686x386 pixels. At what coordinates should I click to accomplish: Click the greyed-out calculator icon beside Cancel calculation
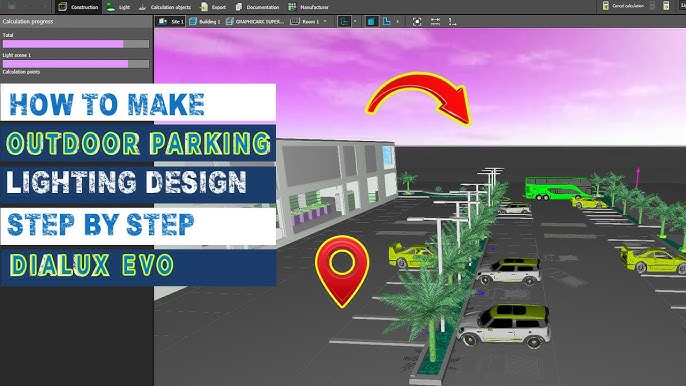pyautogui.click(x=652, y=6)
